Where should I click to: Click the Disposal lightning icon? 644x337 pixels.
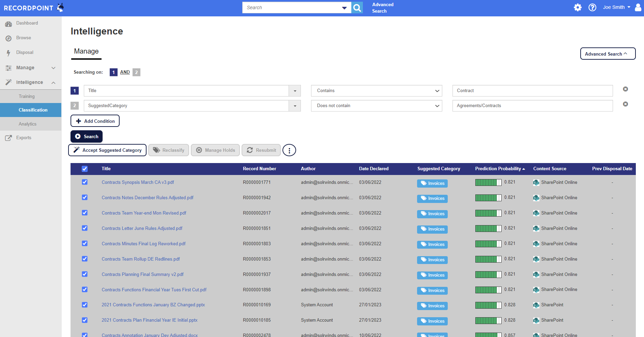pyautogui.click(x=9, y=53)
